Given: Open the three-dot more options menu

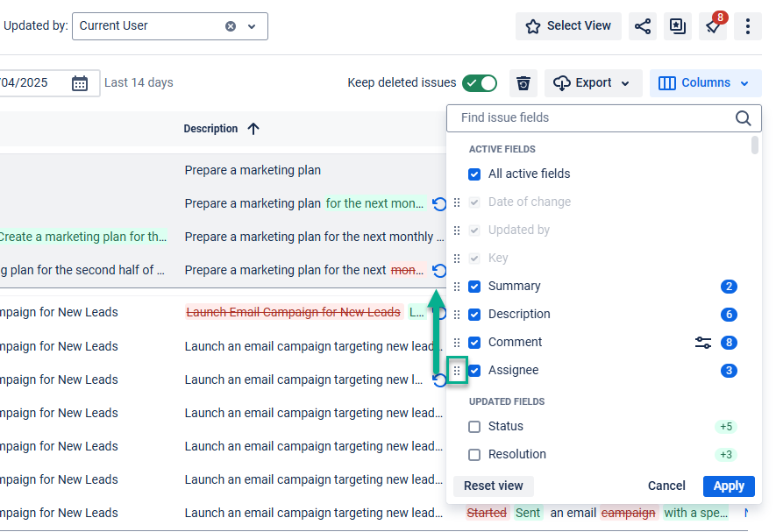Looking at the screenshot, I should (747, 26).
